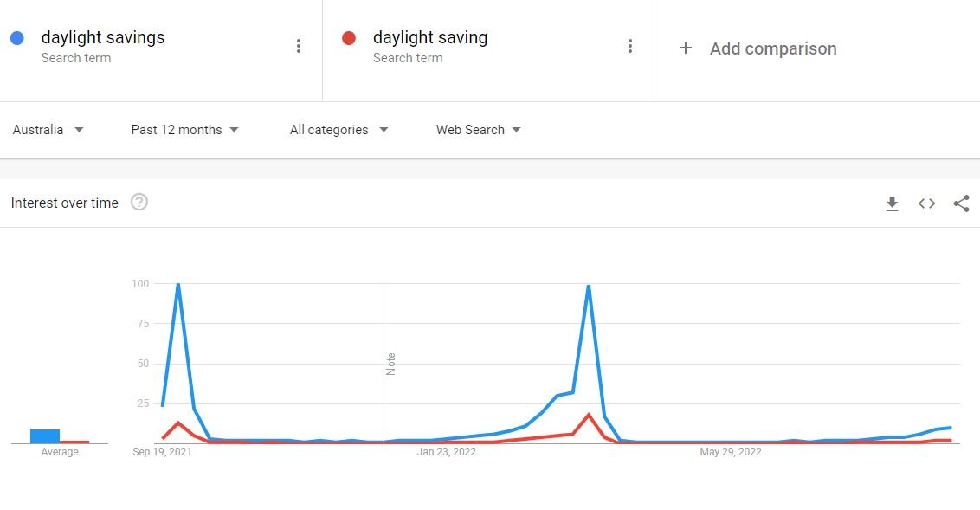The image size is (980, 510).
Task: Click the blue Average bar
Action: pyautogui.click(x=45, y=436)
